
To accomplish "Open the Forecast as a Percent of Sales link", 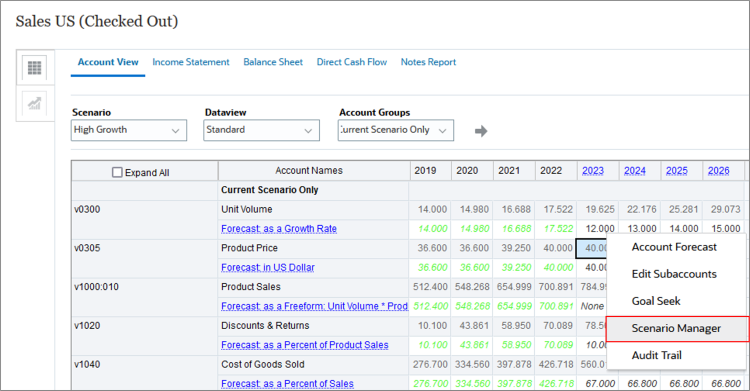I will [287, 384].
